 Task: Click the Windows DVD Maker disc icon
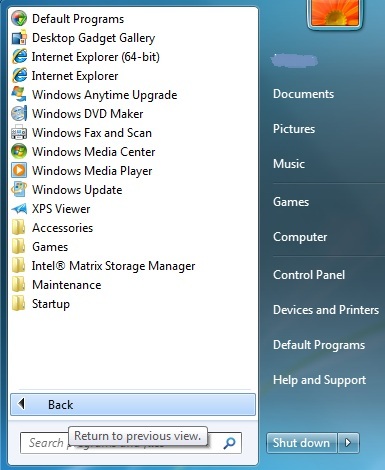[19, 113]
